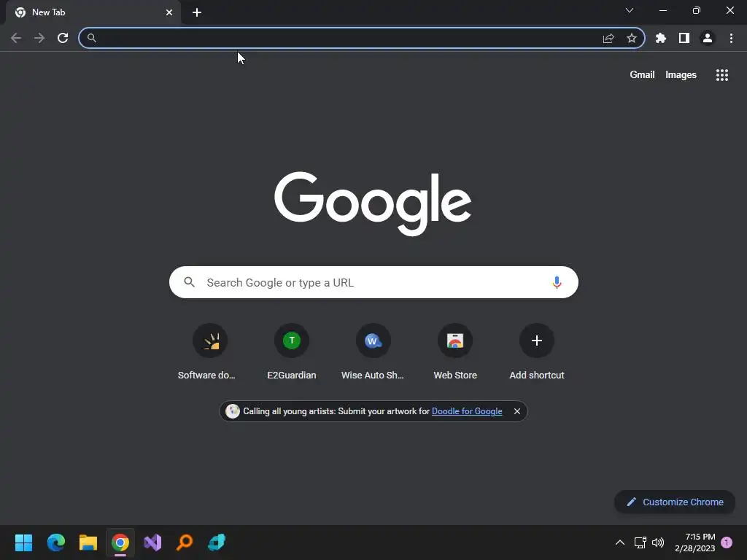
Task: Toggle the side panel icon
Action: 684,38
